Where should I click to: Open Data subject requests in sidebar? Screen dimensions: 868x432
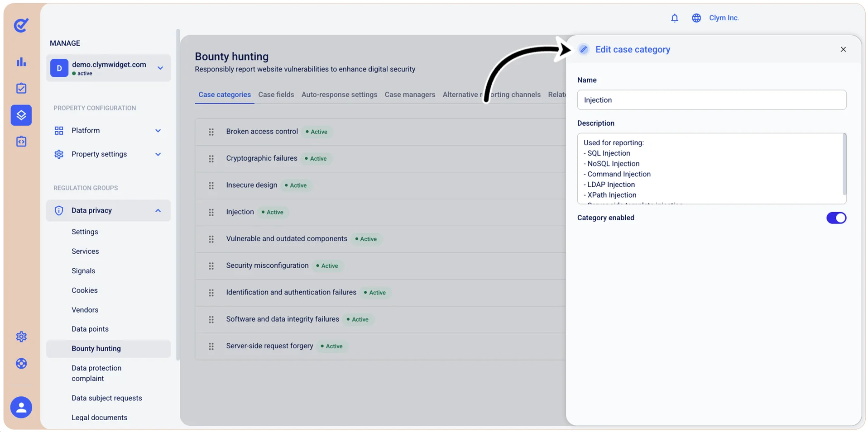pos(107,398)
